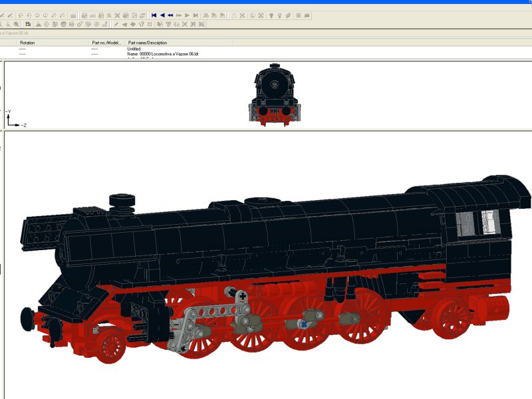Skip to last step with the end navigation icon

tap(195, 12)
